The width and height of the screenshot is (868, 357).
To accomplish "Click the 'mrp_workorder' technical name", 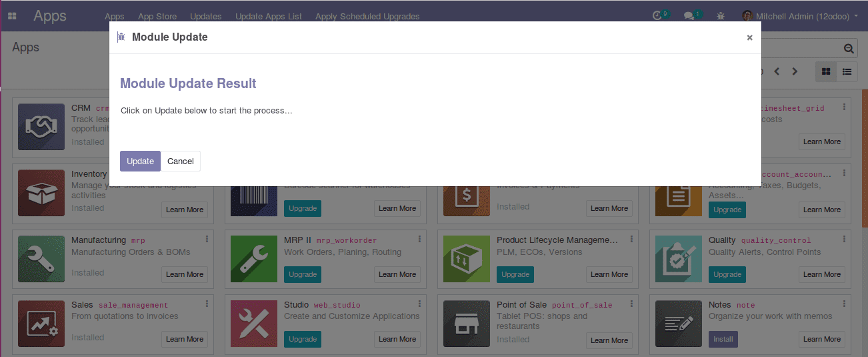I will pos(347,240).
